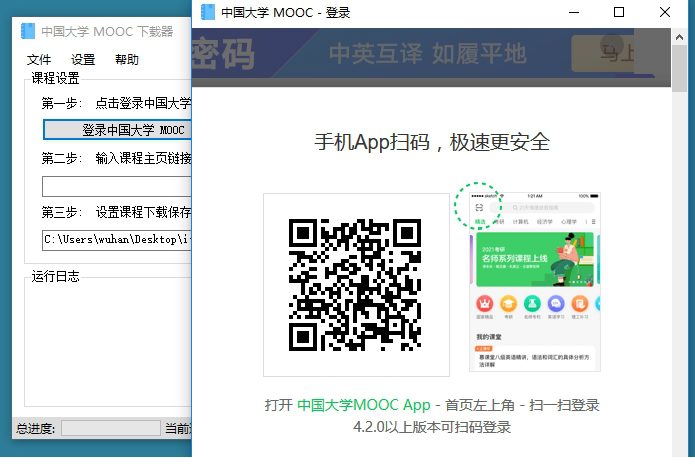Click the orange-red document icon in preview

(x=580, y=304)
